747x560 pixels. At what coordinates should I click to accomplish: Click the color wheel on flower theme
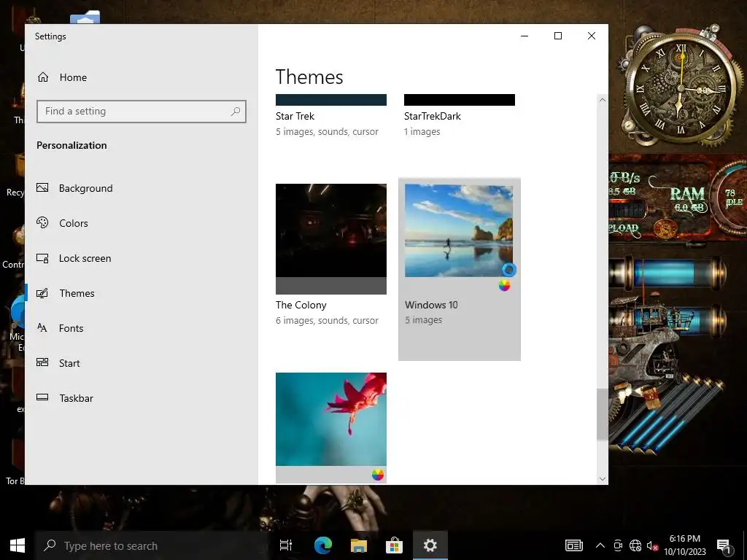[x=378, y=474]
